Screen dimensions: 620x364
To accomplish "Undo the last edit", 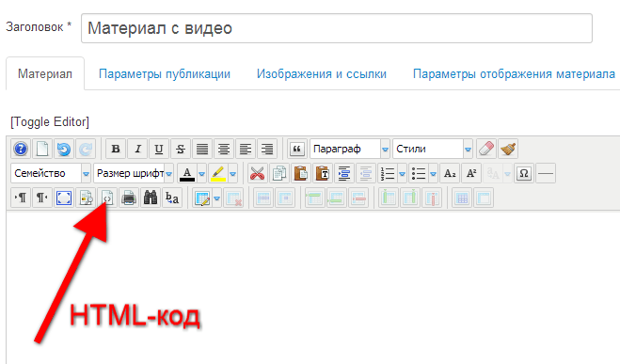I will [64, 149].
